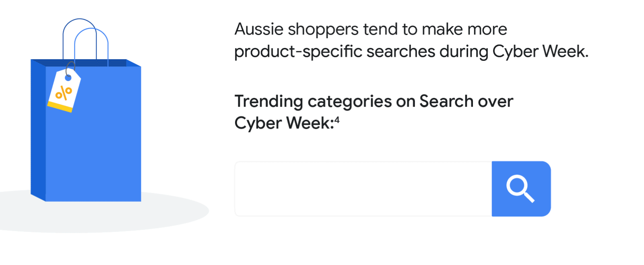Viewport: 644px width, 265px height.
Task: Open footnote 4 after 'Cyber Week:'
Action: point(337,120)
